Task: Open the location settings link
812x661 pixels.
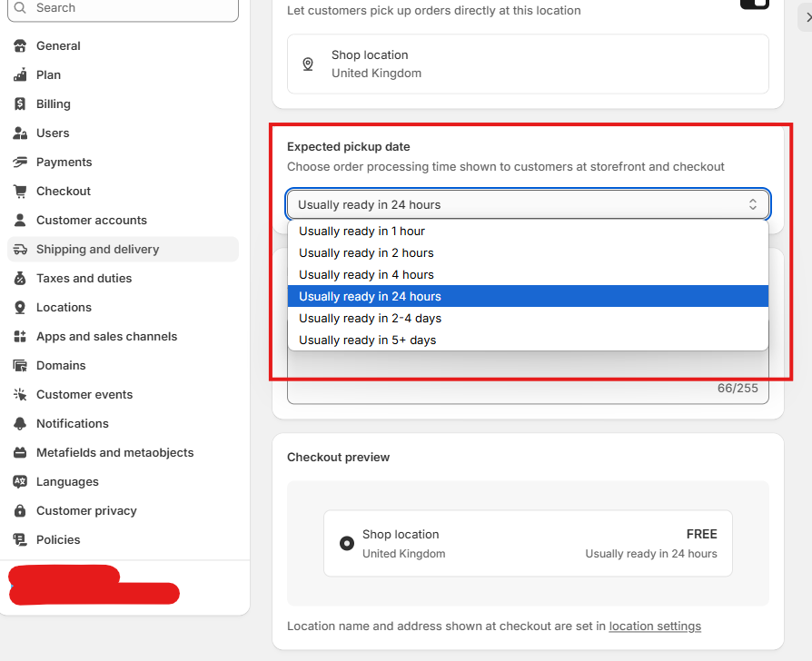Action: pos(655,626)
